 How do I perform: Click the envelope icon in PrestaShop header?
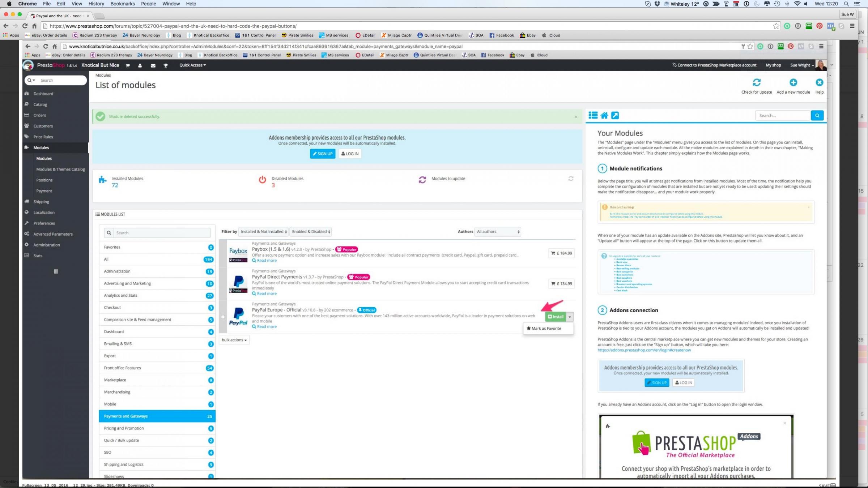[153, 65]
